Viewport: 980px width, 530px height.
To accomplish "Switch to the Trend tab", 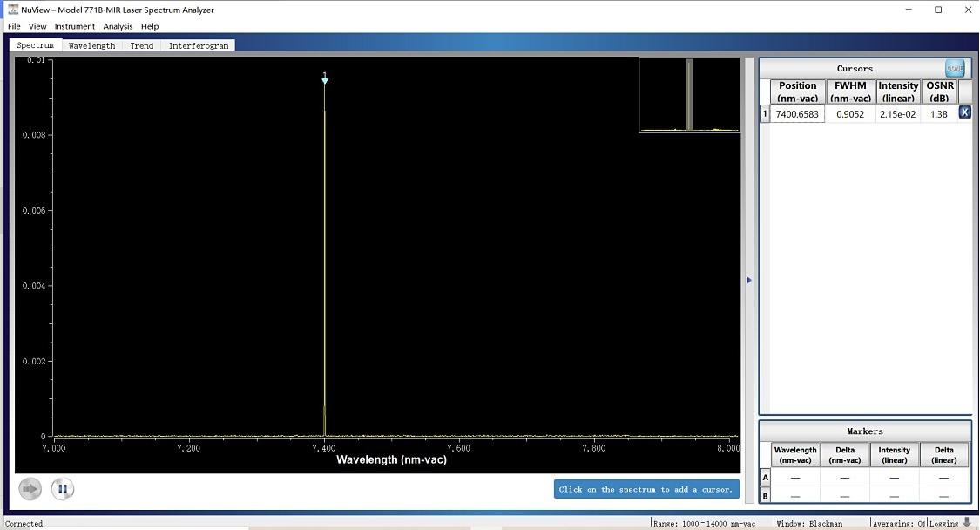I will 141,45.
